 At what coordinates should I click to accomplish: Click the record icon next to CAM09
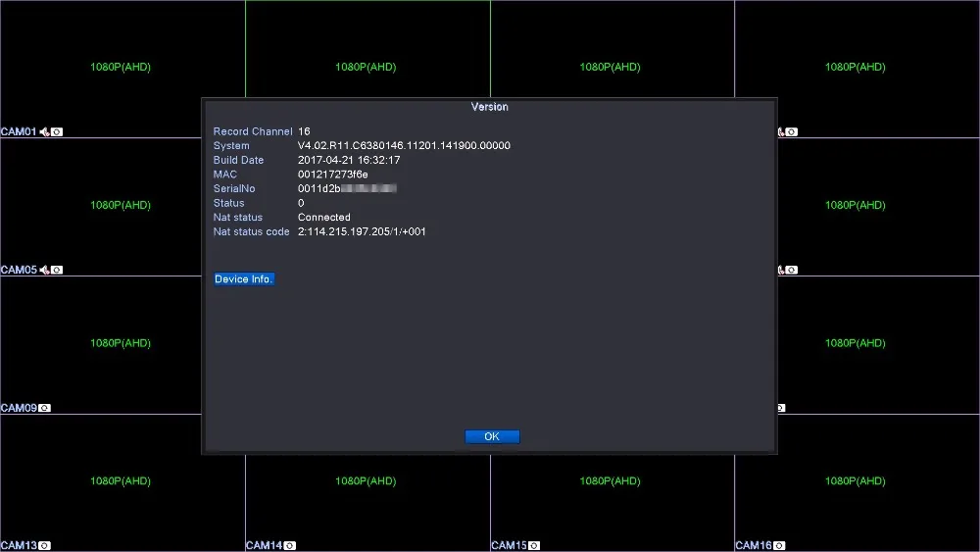44,408
